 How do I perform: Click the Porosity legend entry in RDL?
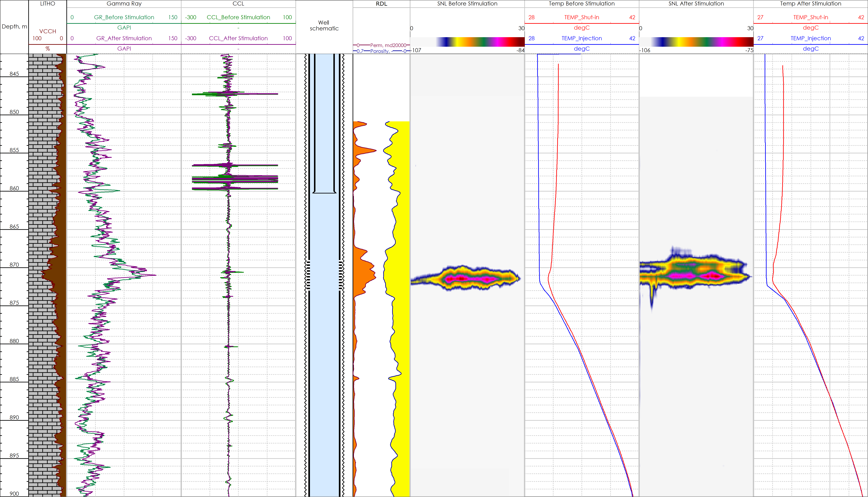[x=381, y=51]
